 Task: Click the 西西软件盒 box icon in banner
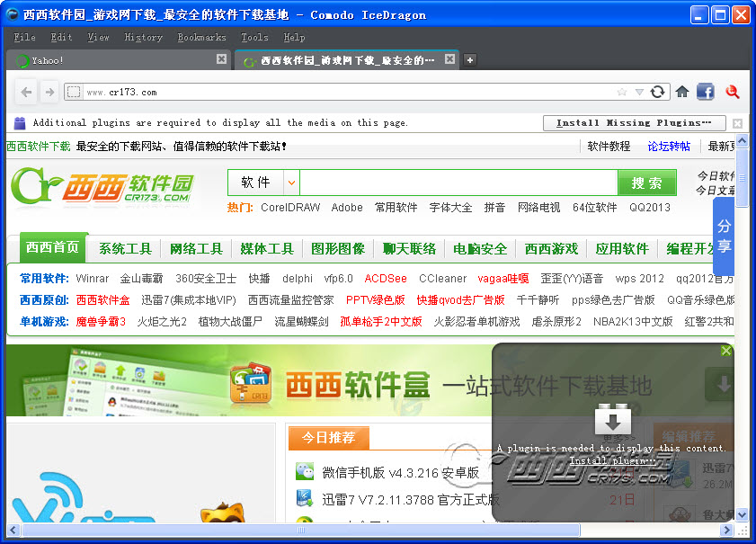coord(251,383)
